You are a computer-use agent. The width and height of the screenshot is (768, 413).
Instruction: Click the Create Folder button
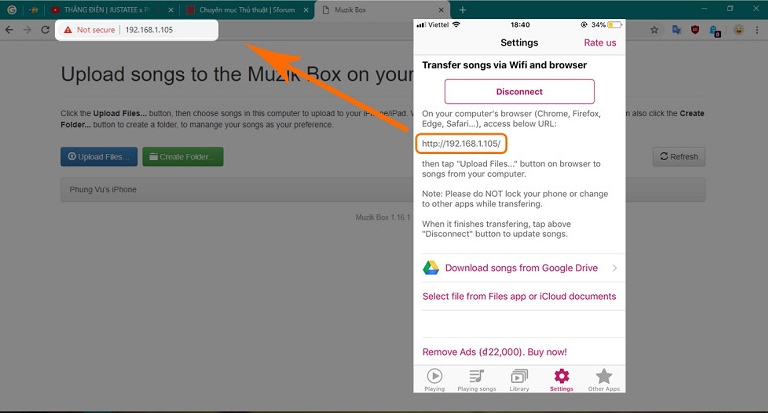click(183, 157)
